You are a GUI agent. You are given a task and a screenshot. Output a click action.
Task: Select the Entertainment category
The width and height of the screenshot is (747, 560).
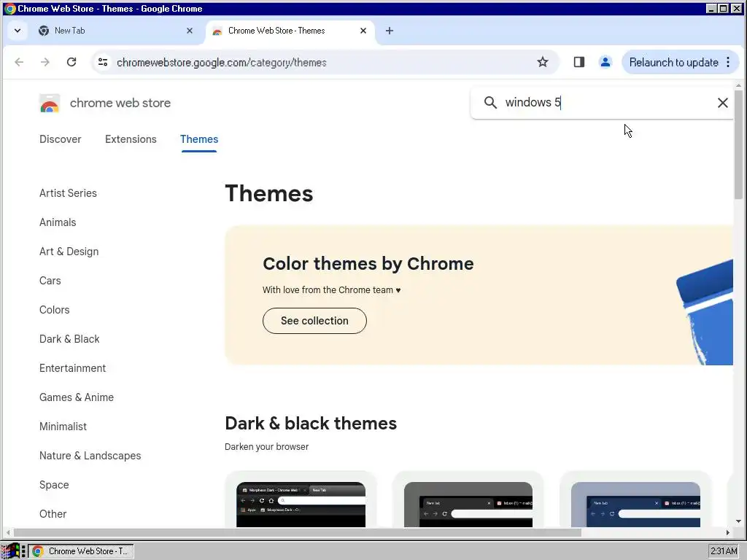[x=72, y=368]
